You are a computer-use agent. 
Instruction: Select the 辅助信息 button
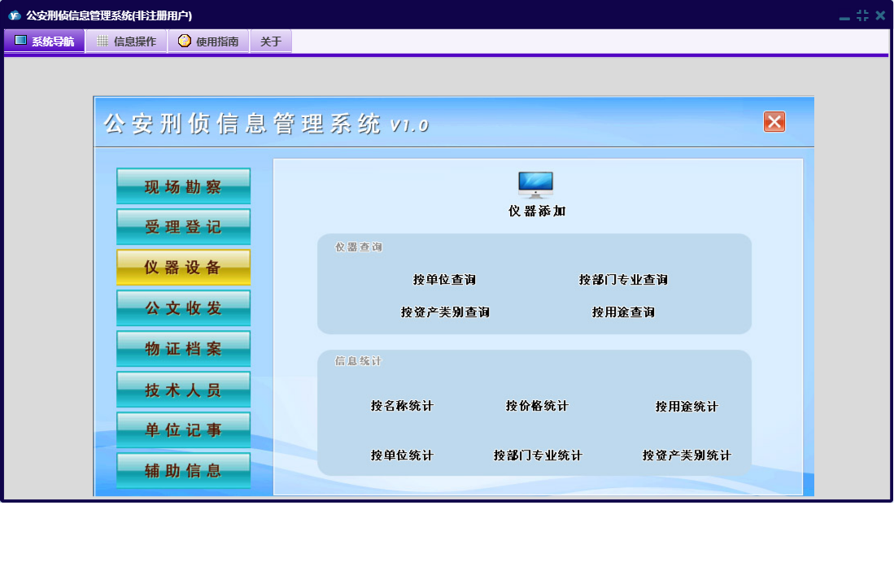(x=183, y=471)
